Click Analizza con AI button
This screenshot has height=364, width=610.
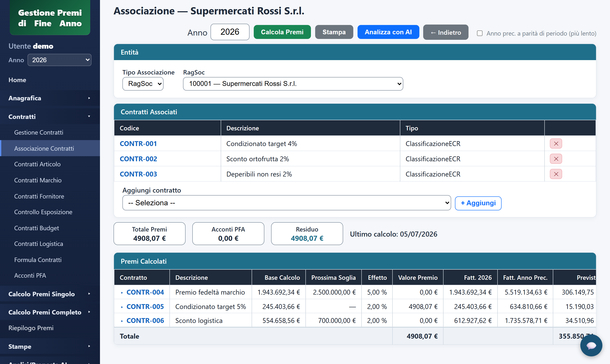(388, 32)
